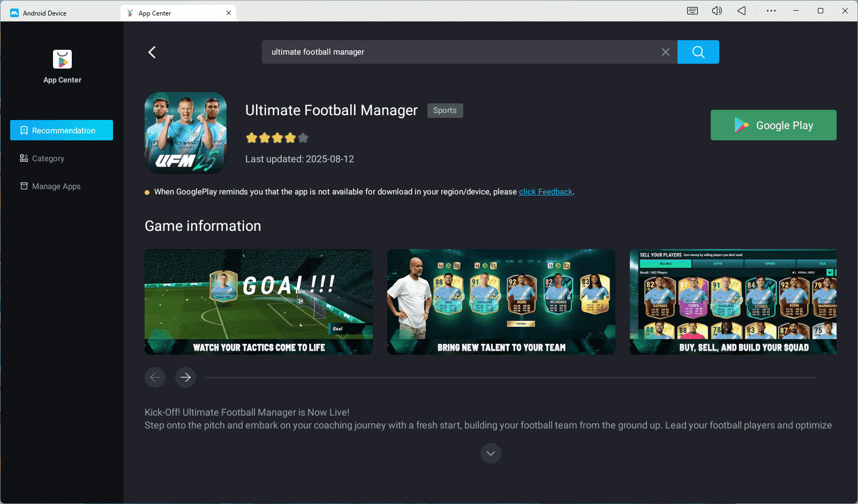Screen dimensions: 858x504
Task: Show next screenshots with the right arrow
Action: coord(185,378)
